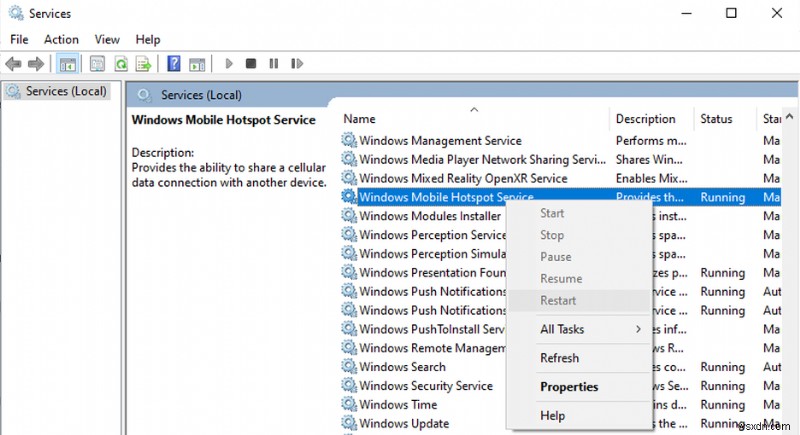Open the Action menu
800x435 pixels.
coord(61,39)
